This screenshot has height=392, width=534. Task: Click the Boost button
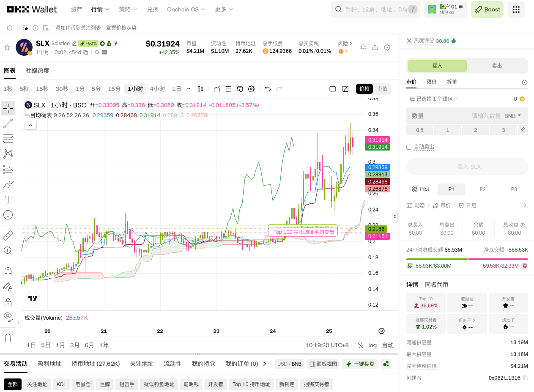[487, 9]
